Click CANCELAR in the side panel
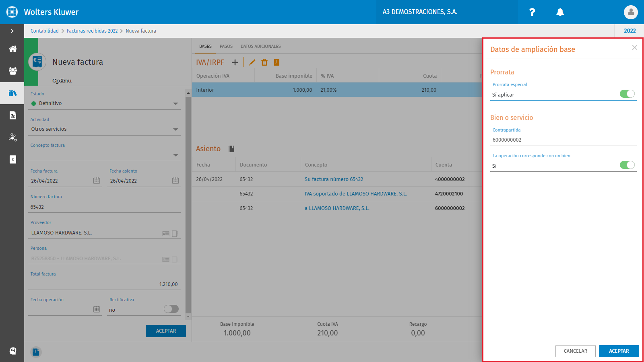This screenshot has width=644, height=362. click(x=576, y=351)
